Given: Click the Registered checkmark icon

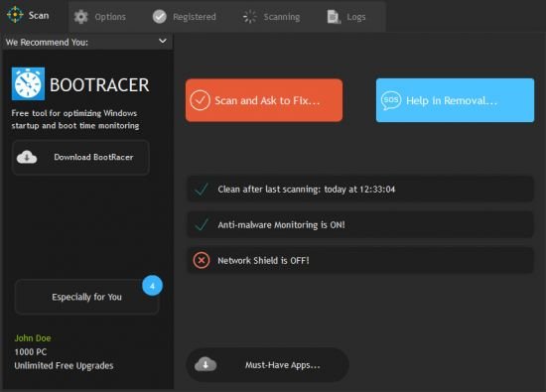Looking at the screenshot, I should click(160, 17).
